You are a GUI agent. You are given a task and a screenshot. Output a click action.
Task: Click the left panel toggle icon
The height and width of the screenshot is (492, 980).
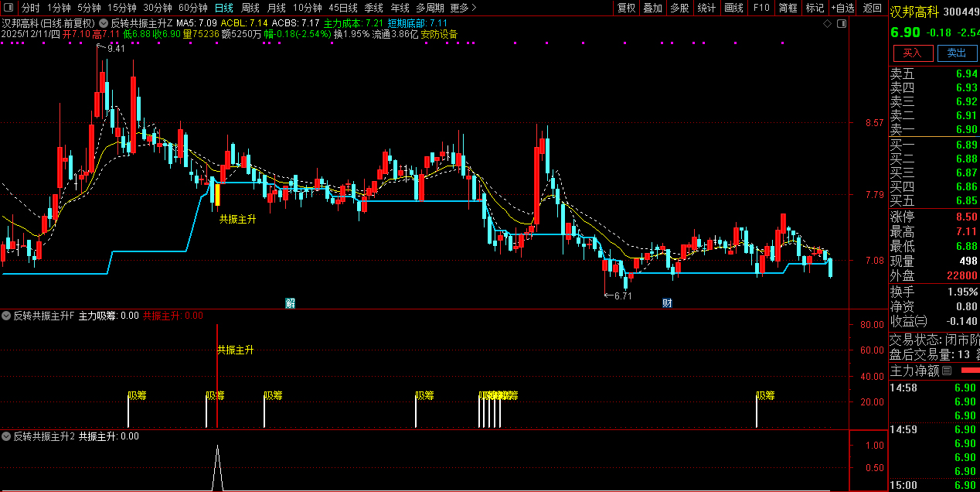pyautogui.click(x=8, y=8)
